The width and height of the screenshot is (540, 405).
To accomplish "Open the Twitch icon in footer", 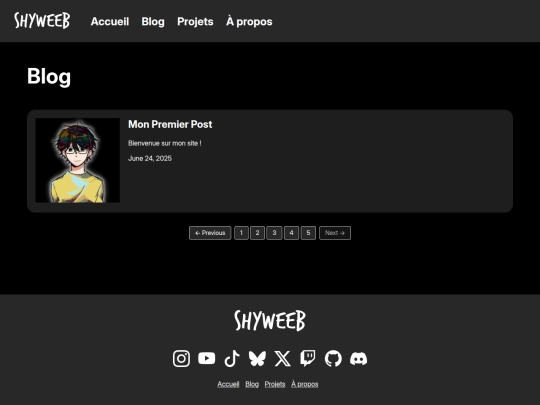I will point(308,359).
